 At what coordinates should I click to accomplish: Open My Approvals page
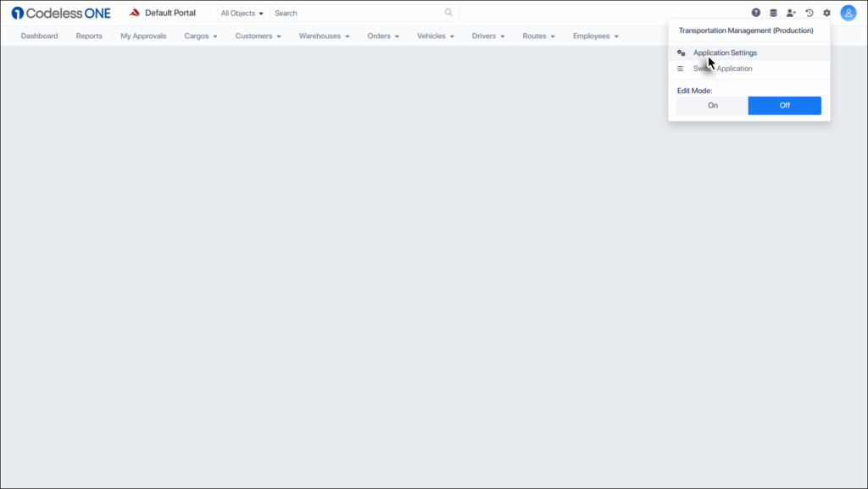click(x=143, y=36)
